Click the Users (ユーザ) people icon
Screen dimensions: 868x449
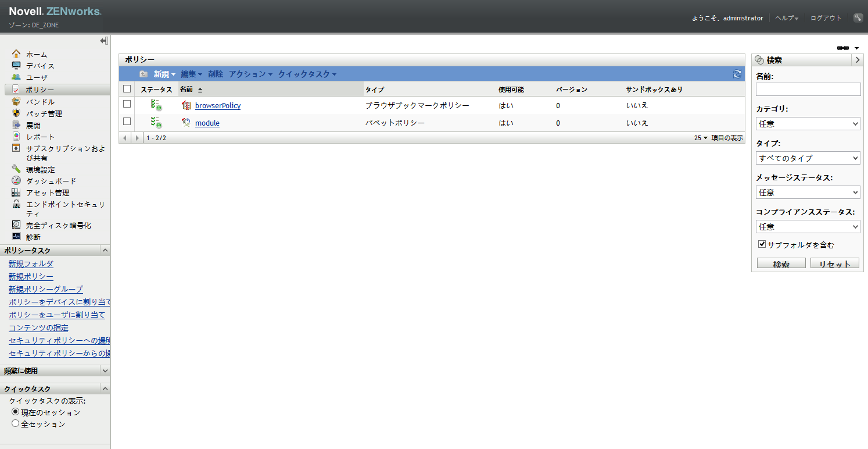click(16, 77)
